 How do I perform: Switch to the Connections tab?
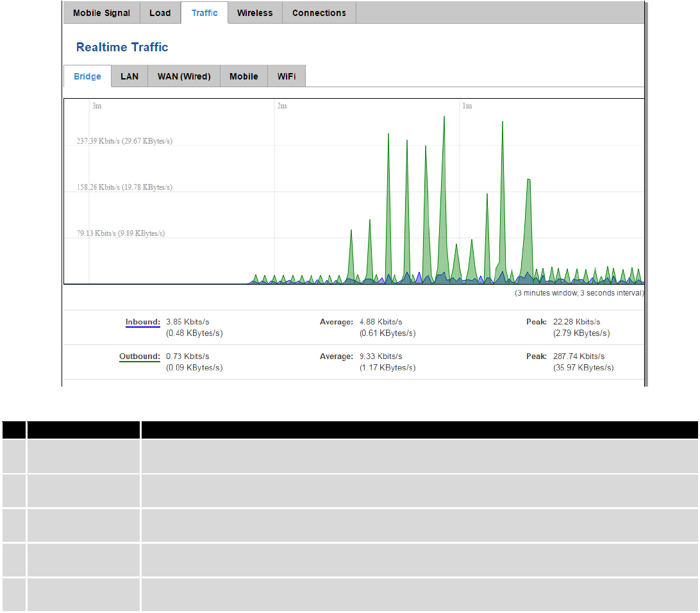pos(319,13)
